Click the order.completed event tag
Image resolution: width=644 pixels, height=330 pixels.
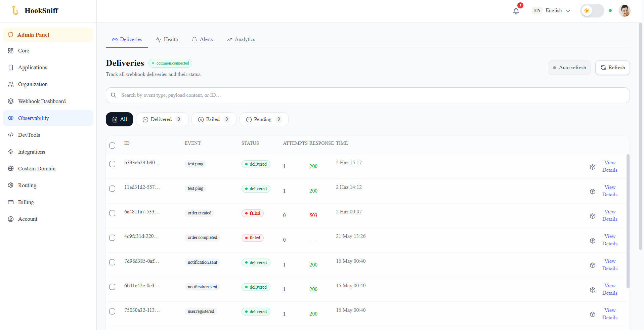[202, 238]
